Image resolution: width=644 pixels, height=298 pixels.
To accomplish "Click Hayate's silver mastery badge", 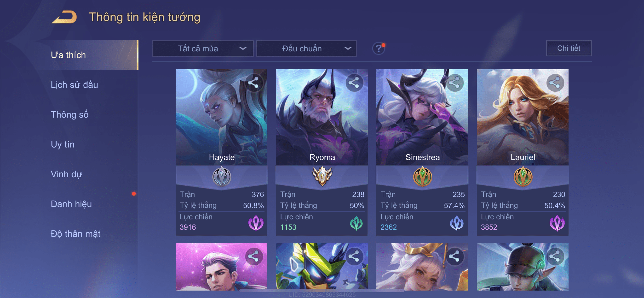I will click(x=222, y=177).
